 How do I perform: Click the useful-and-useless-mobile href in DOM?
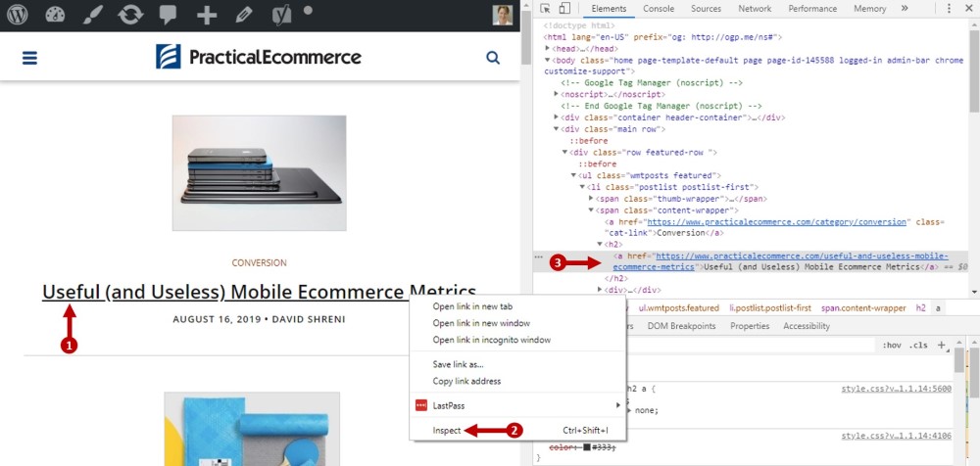point(781,261)
